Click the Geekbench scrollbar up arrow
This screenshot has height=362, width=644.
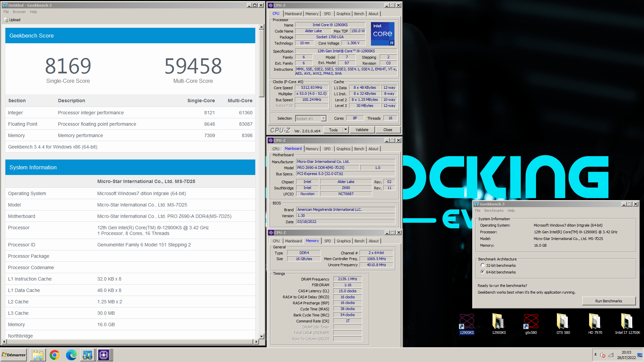[262, 27]
